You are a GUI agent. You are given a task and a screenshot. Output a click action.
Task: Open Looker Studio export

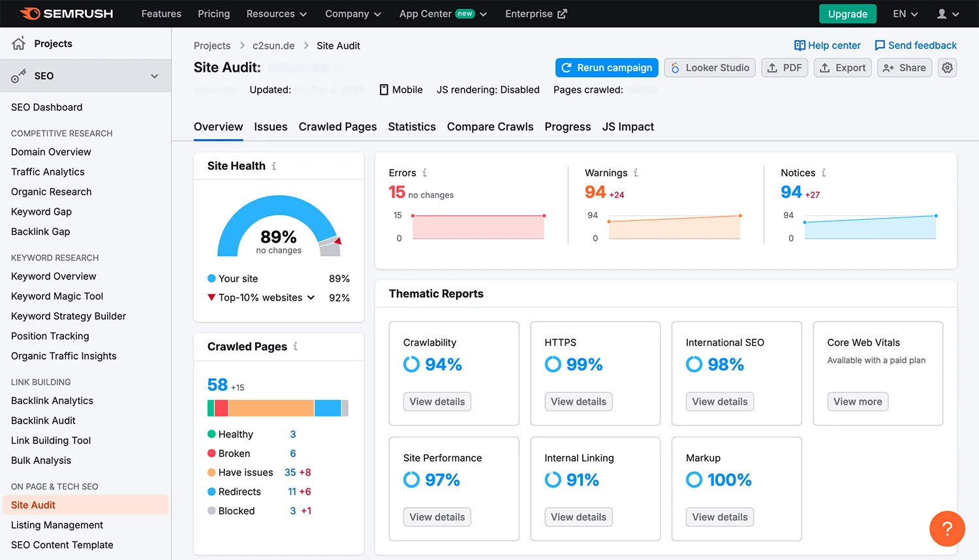pos(710,68)
